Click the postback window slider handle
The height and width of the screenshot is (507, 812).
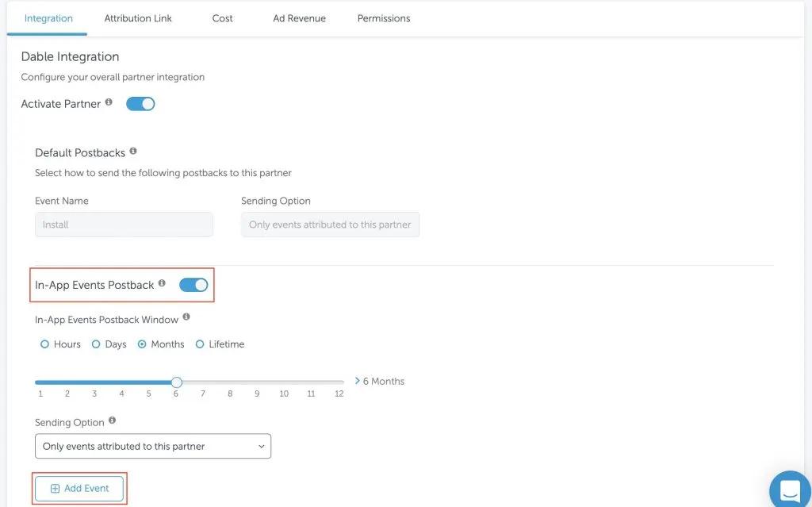tap(177, 382)
